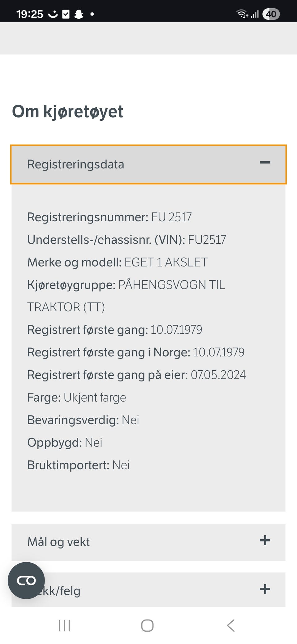Tap the Snapchat notification icon in status bar
The width and height of the screenshot is (297, 644).
79,14
